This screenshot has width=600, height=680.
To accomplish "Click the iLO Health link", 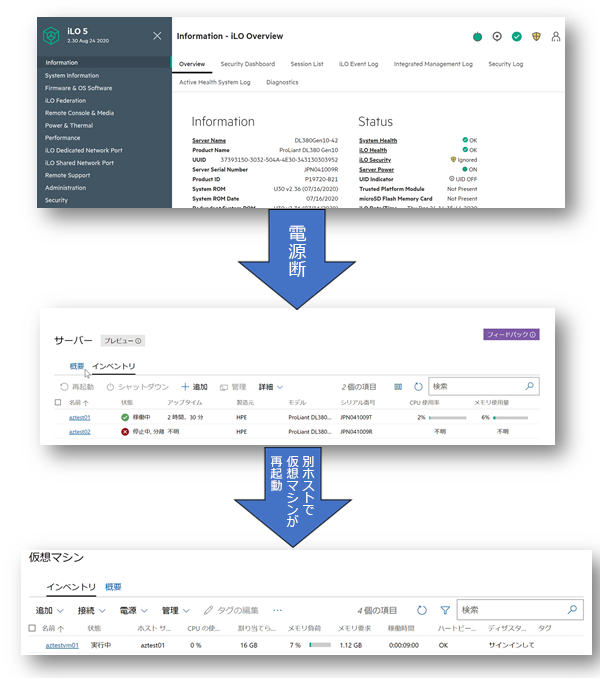I will [x=373, y=150].
